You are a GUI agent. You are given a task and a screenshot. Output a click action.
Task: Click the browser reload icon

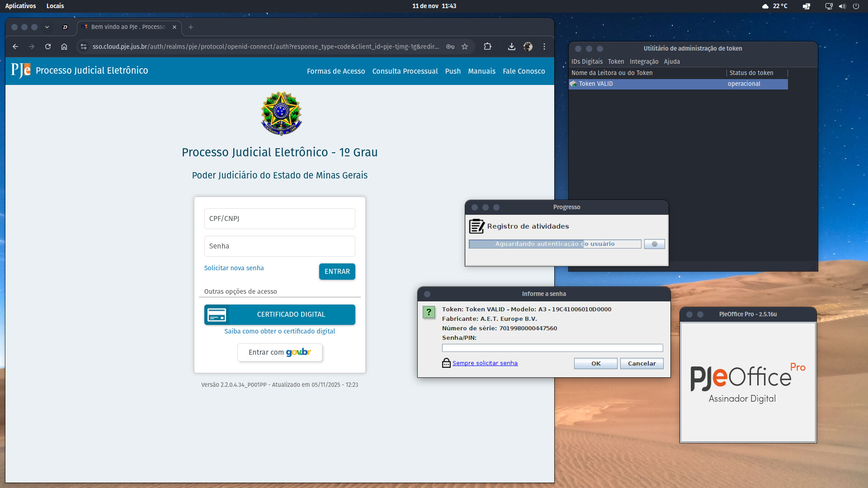click(48, 47)
